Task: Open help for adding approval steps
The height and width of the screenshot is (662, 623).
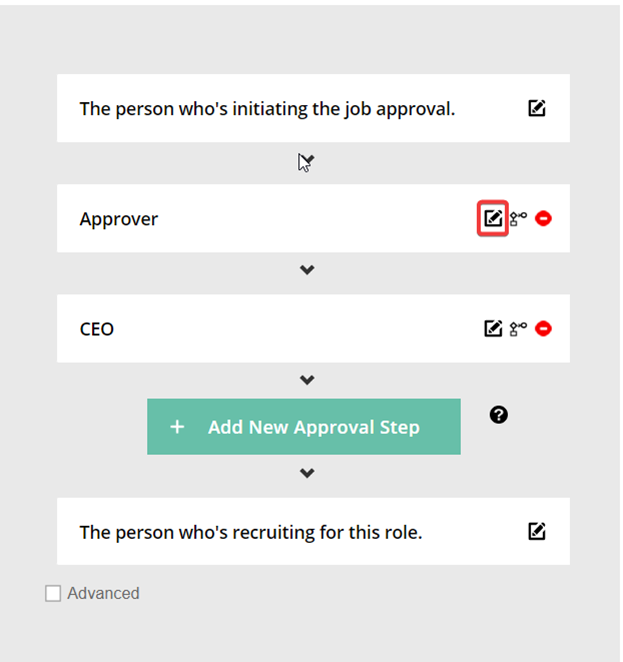Action: click(498, 415)
